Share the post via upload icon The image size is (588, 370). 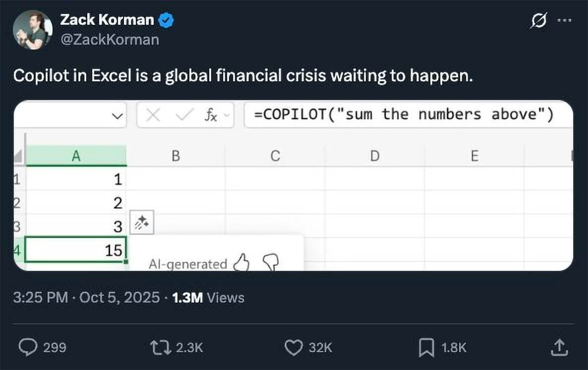tap(558, 347)
